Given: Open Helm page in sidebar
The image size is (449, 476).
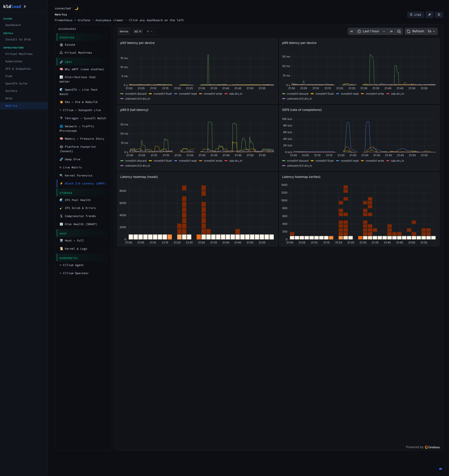Looking at the screenshot, I should [x=24, y=98].
